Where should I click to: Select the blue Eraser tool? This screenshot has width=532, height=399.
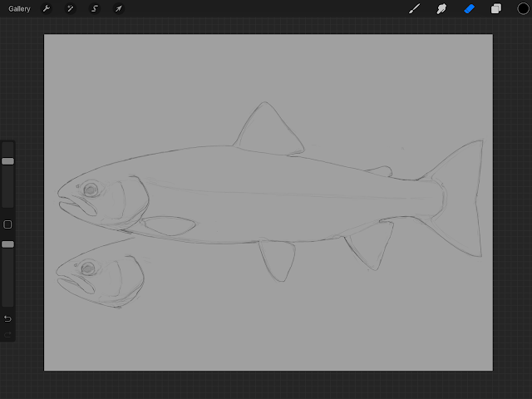coord(469,8)
